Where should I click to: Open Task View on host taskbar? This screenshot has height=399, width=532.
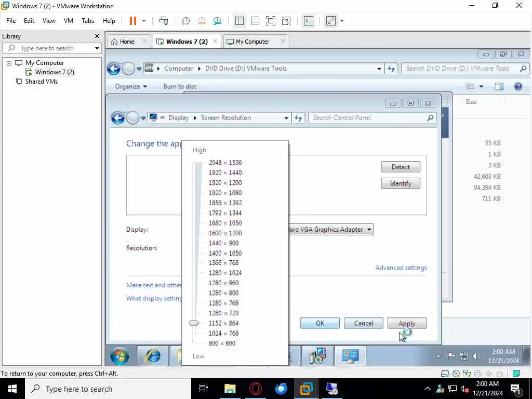(x=203, y=389)
